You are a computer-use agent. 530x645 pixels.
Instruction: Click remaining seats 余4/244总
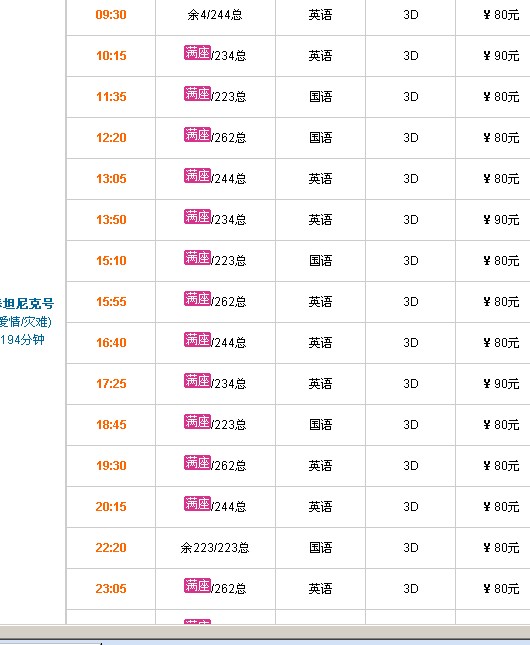click(x=215, y=15)
